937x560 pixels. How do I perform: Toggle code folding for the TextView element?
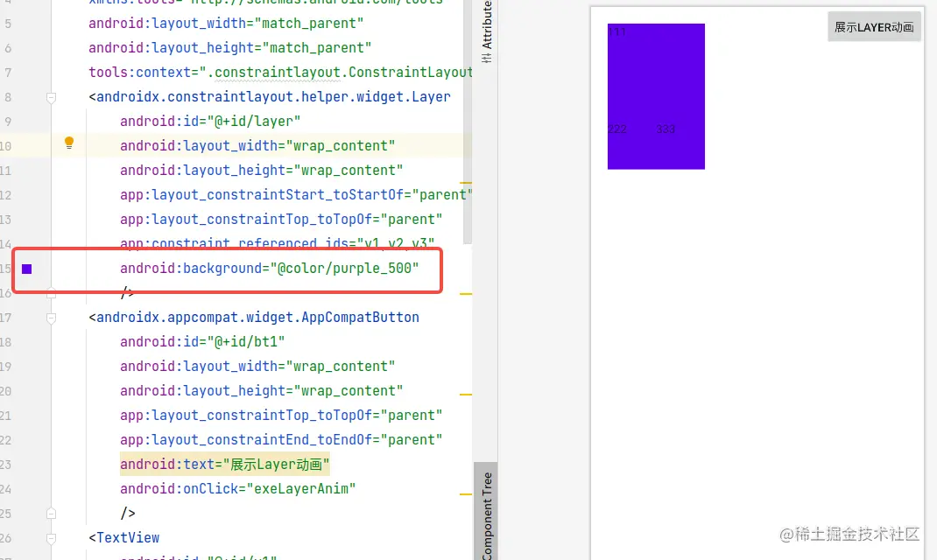click(51, 537)
